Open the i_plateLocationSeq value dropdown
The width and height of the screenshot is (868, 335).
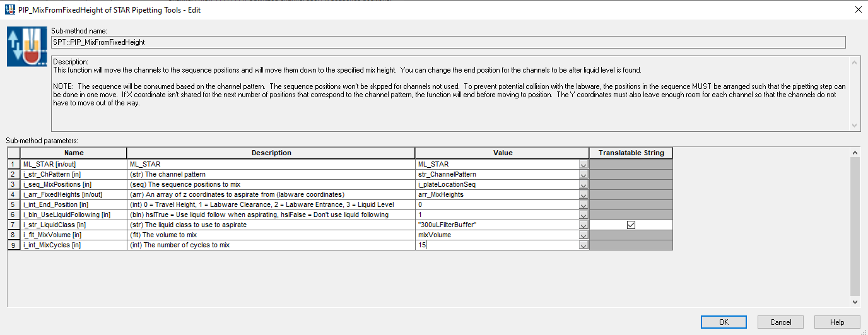(x=584, y=185)
